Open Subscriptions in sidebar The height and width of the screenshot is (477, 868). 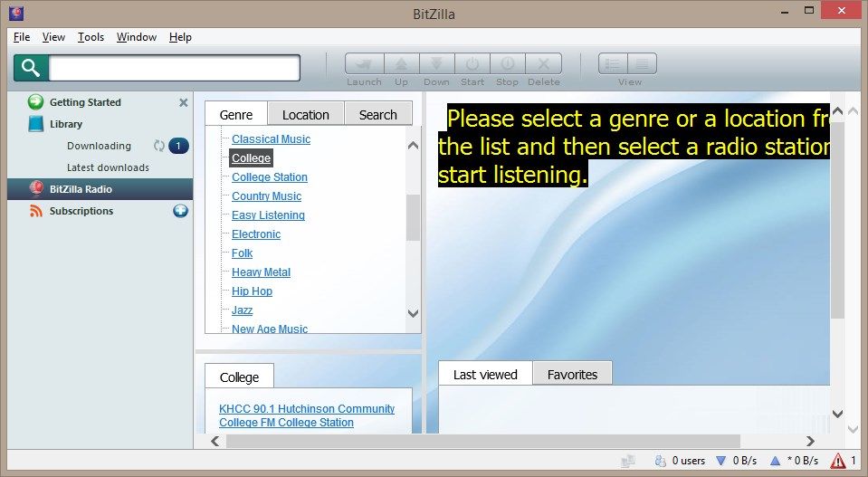pyautogui.click(x=81, y=211)
